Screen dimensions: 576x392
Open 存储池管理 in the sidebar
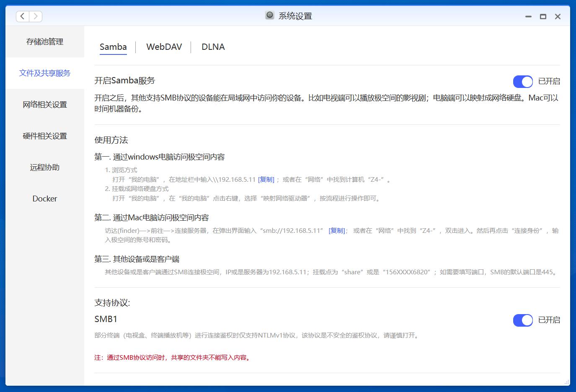44,41
